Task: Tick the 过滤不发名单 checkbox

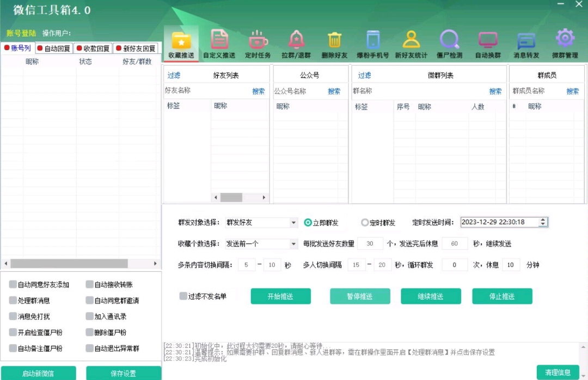Action: 183,296
